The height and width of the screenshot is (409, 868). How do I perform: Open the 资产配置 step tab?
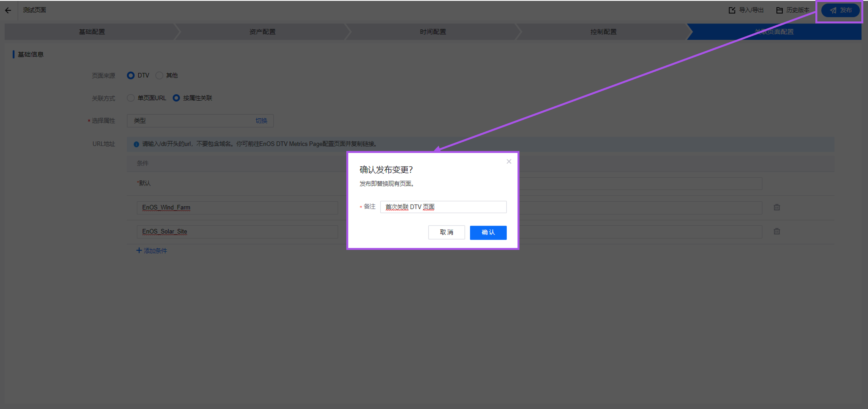click(262, 32)
